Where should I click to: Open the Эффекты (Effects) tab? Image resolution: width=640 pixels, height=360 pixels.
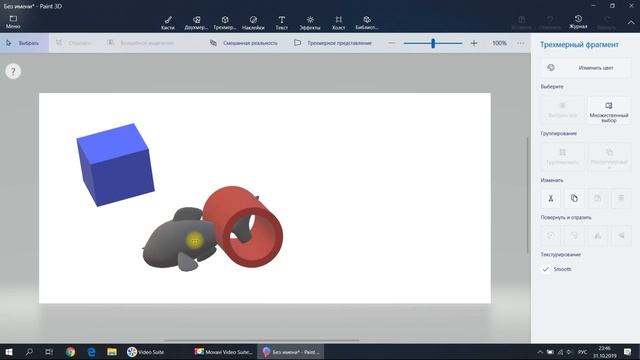[x=310, y=23]
